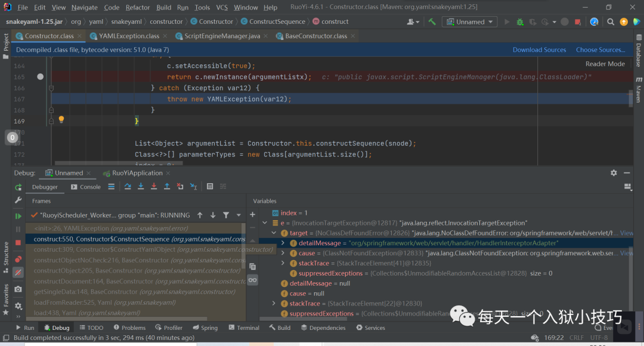Screen dimensions: 644x346
Task: Click the Step Out icon
Action: (x=167, y=187)
